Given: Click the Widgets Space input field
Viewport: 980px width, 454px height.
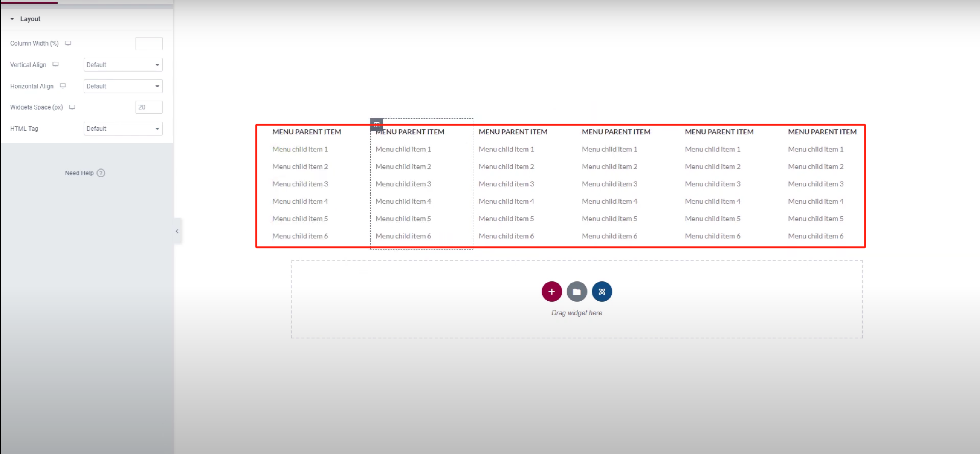Looking at the screenshot, I should click(x=149, y=107).
